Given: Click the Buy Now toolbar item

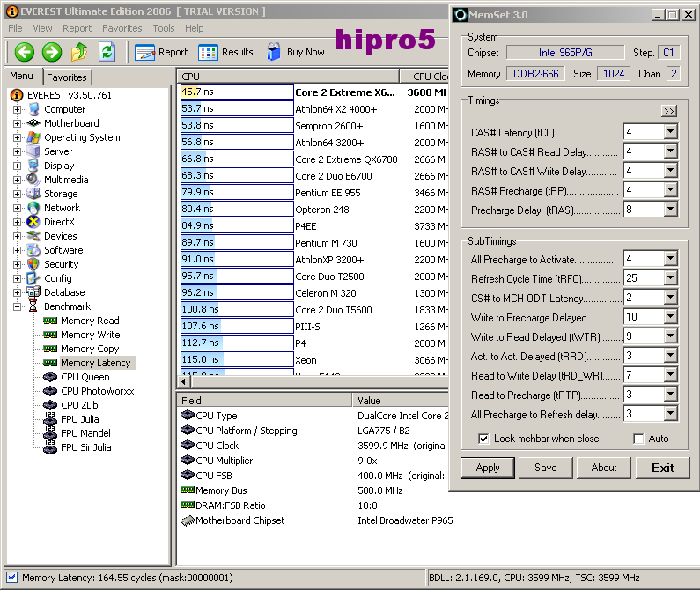Looking at the screenshot, I should 296,52.
